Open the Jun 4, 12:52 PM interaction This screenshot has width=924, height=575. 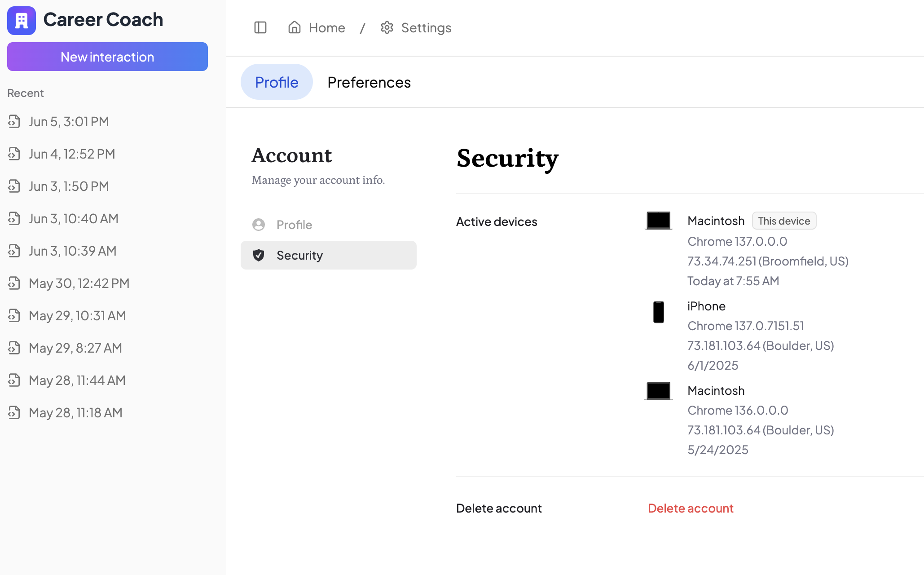[72, 154]
